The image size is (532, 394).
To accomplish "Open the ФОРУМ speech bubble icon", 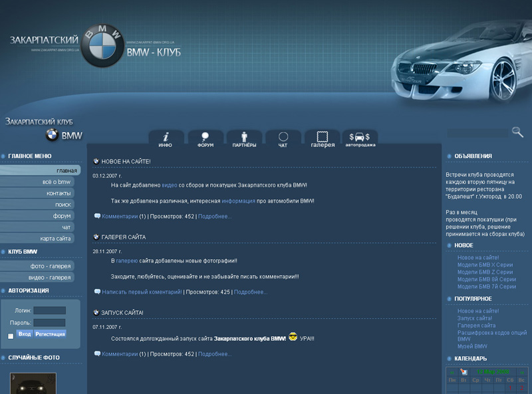I will (x=204, y=135).
